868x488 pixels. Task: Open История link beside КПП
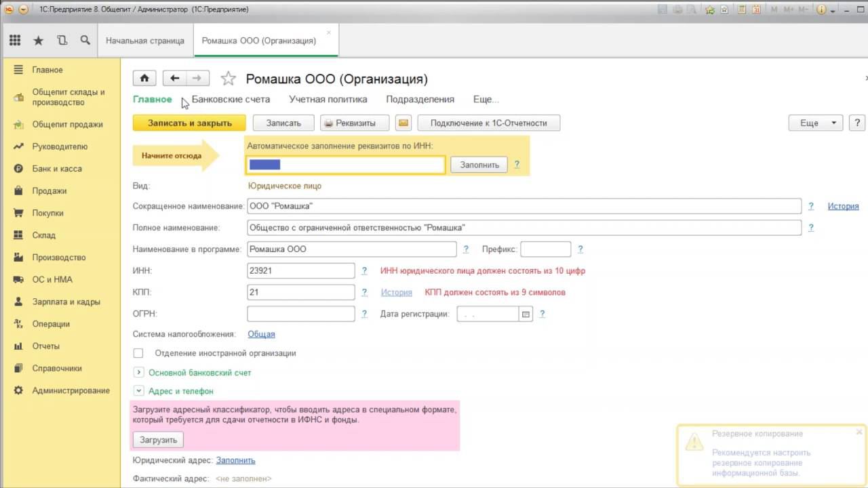click(396, 293)
